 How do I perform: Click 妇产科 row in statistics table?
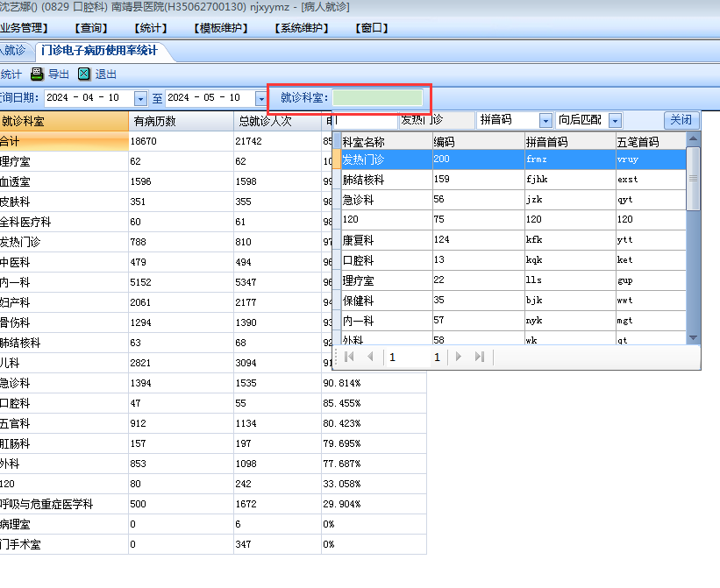(x=165, y=302)
